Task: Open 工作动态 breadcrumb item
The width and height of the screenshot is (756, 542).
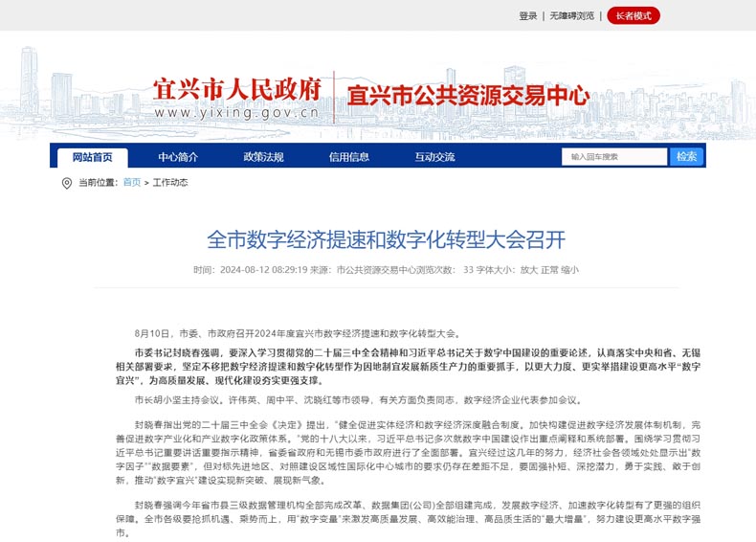Action: tap(170, 183)
